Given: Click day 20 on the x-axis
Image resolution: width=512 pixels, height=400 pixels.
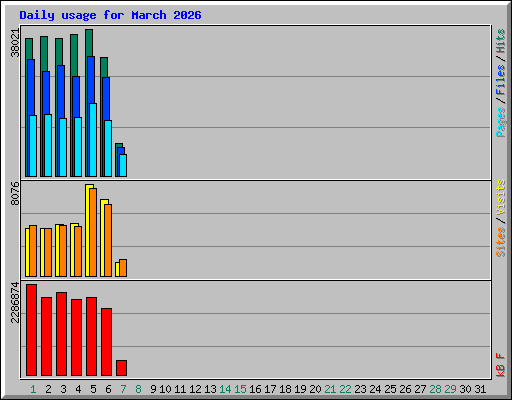Looking at the screenshot, I should [315, 389].
